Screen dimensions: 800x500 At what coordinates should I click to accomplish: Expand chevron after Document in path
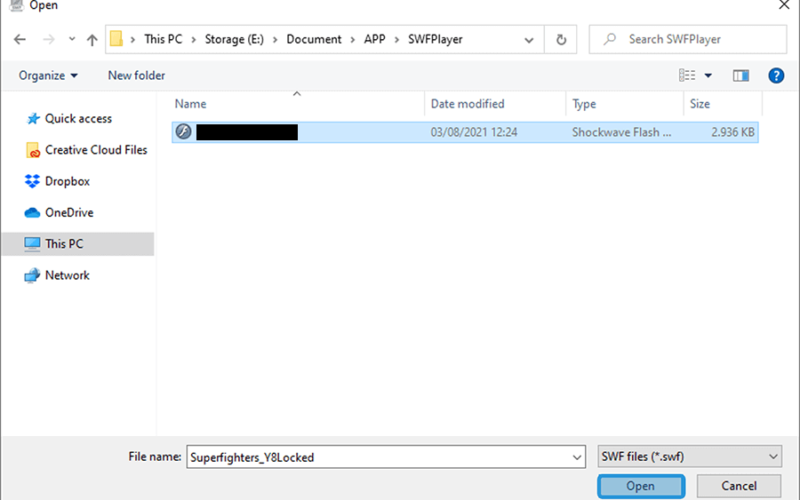353,40
